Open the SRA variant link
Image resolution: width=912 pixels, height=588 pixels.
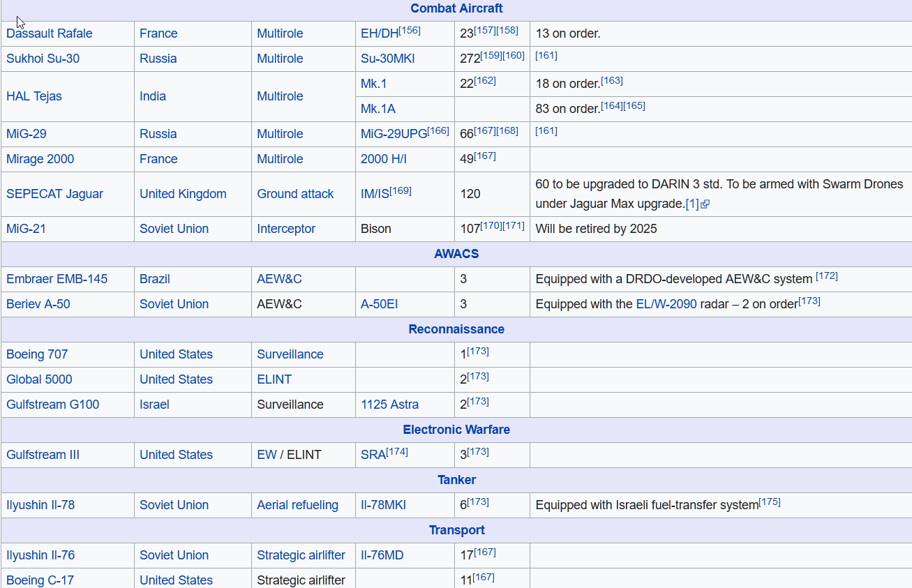(x=373, y=455)
